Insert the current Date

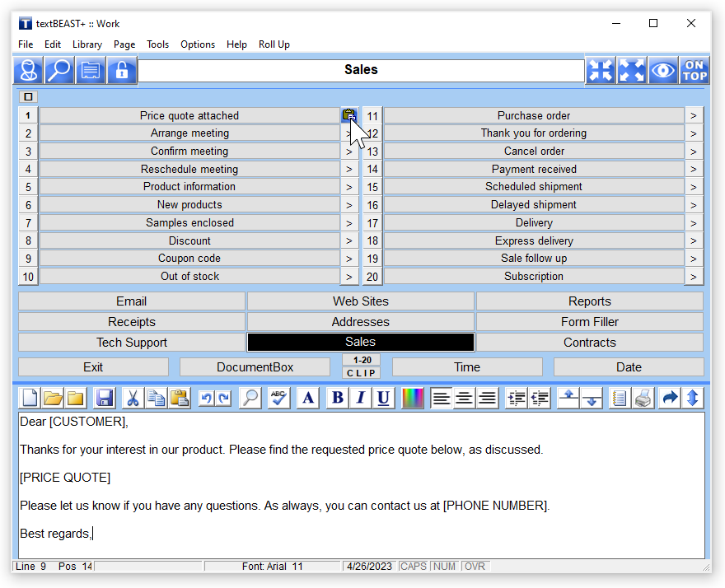coord(629,367)
